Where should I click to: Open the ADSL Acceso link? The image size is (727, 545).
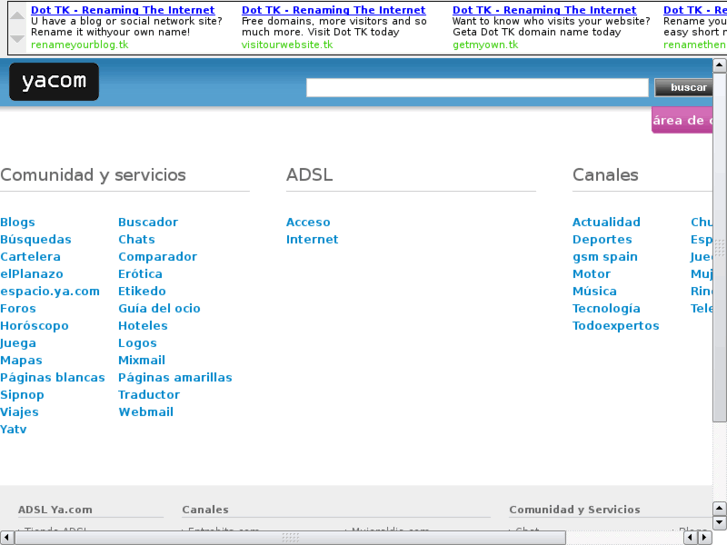point(308,222)
